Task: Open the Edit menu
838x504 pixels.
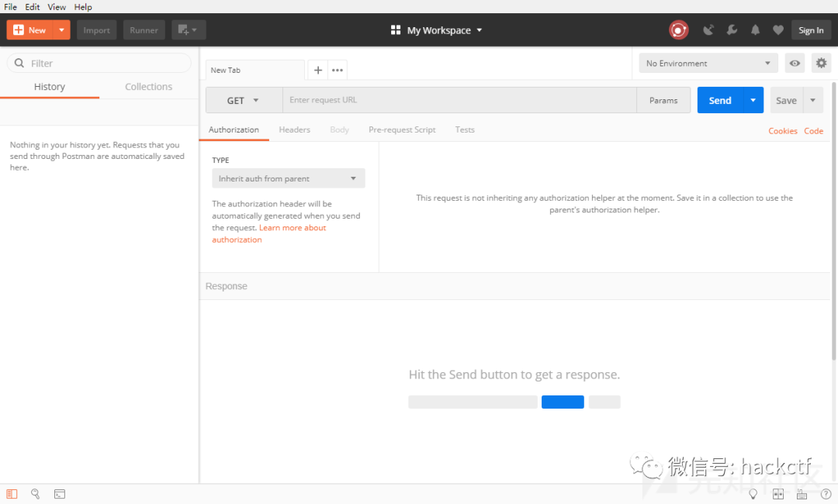Action: pyautogui.click(x=32, y=7)
